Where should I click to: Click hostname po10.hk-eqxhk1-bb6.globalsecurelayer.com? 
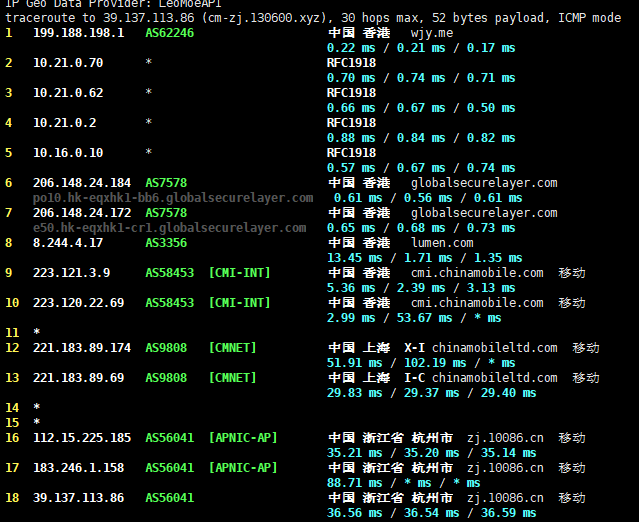(x=173, y=198)
